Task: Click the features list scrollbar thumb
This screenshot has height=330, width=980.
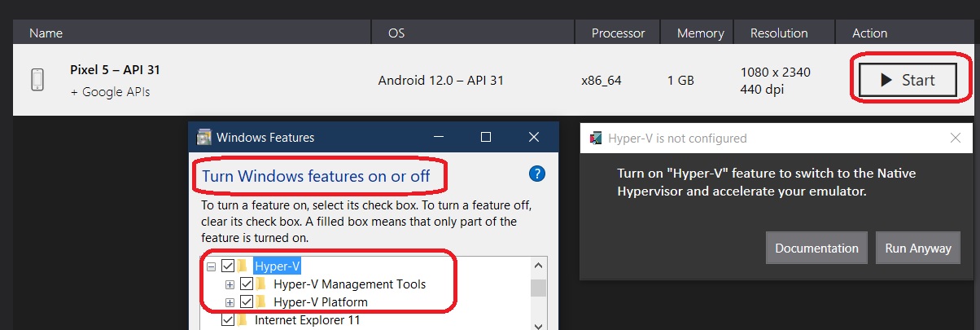Action: [x=538, y=288]
